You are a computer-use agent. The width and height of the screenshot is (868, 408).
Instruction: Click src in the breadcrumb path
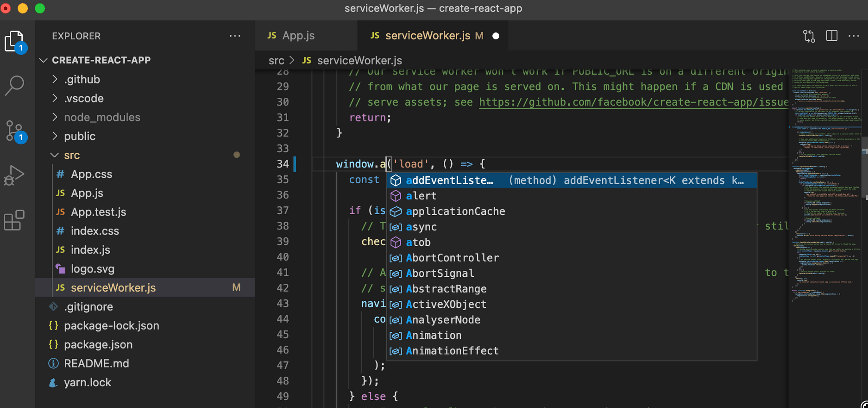(277, 61)
